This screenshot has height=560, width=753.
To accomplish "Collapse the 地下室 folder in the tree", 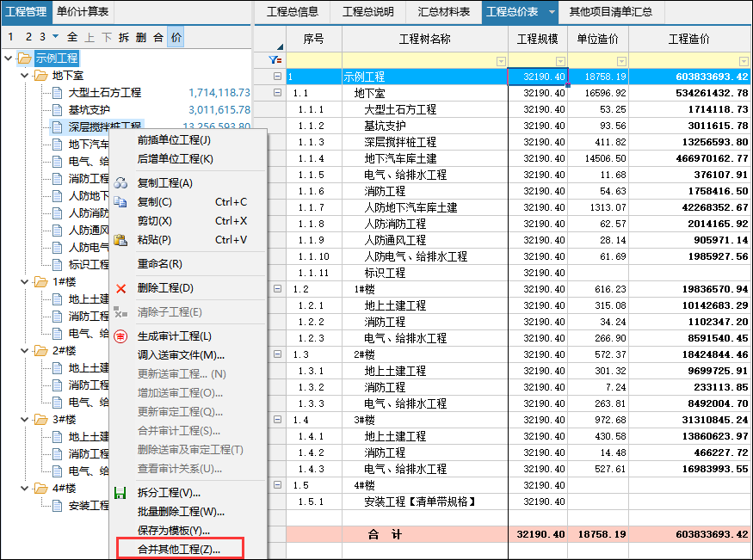I will coord(24,76).
